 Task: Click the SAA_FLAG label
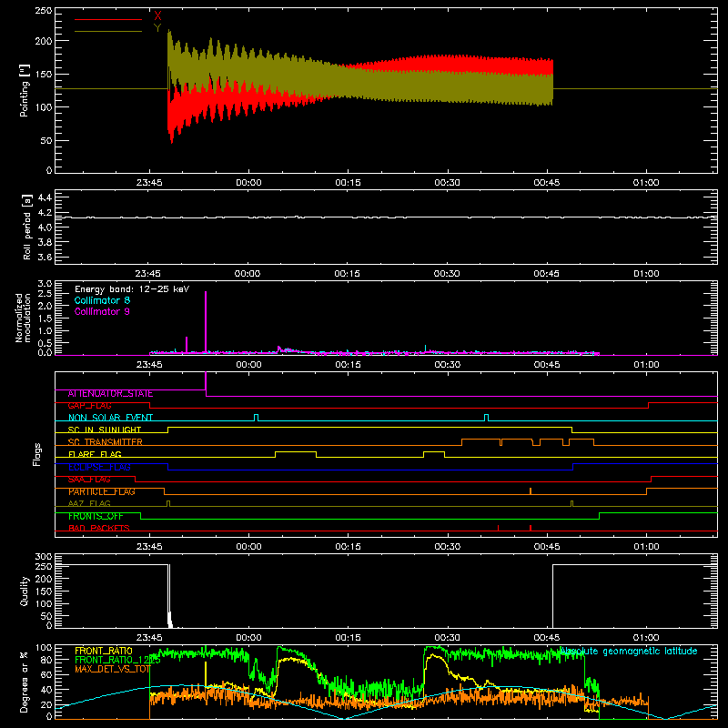pyautogui.click(x=89, y=480)
